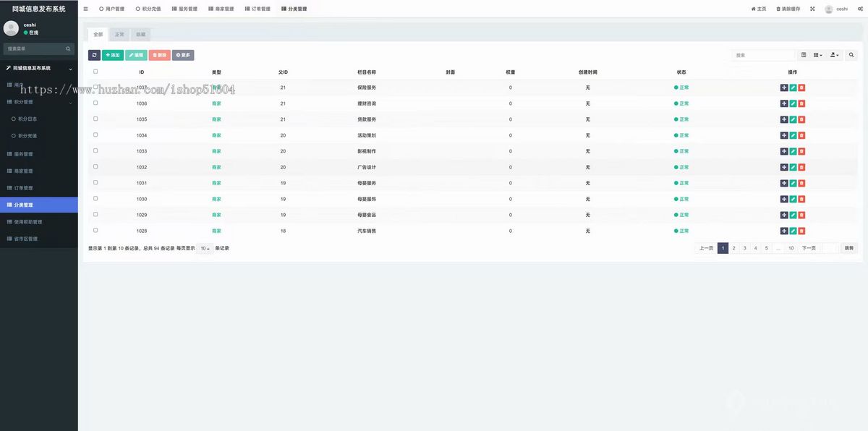The image size is (868, 431).
Task: Click the green 添加 button
Action: click(113, 55)
